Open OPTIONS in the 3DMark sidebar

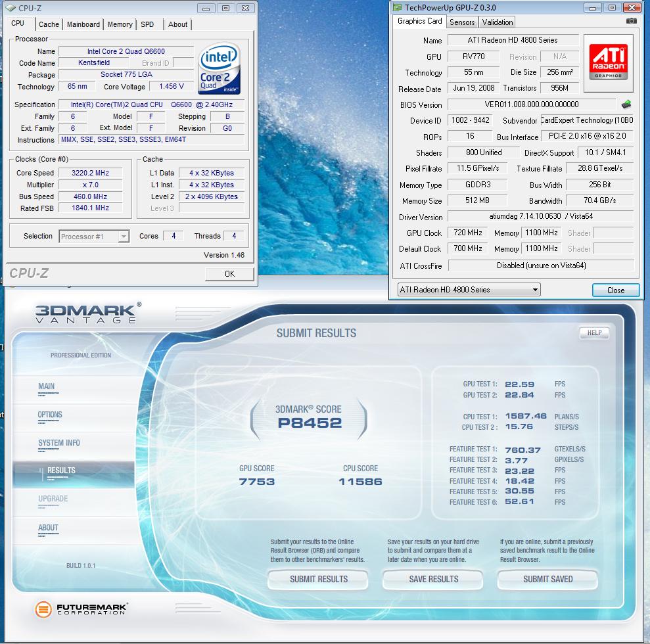point(50,415)
